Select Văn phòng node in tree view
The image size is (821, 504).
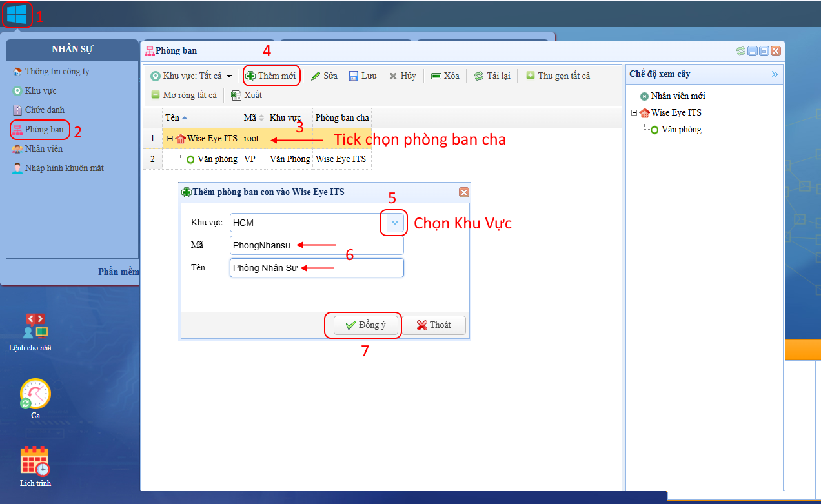point(681,129)
